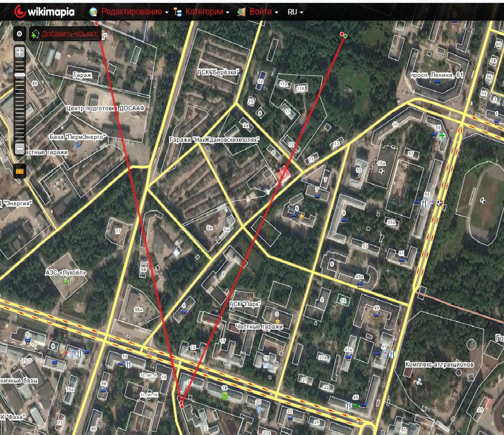Click the red highlighted building marker

pyautogui.click(x=283, y=174)
